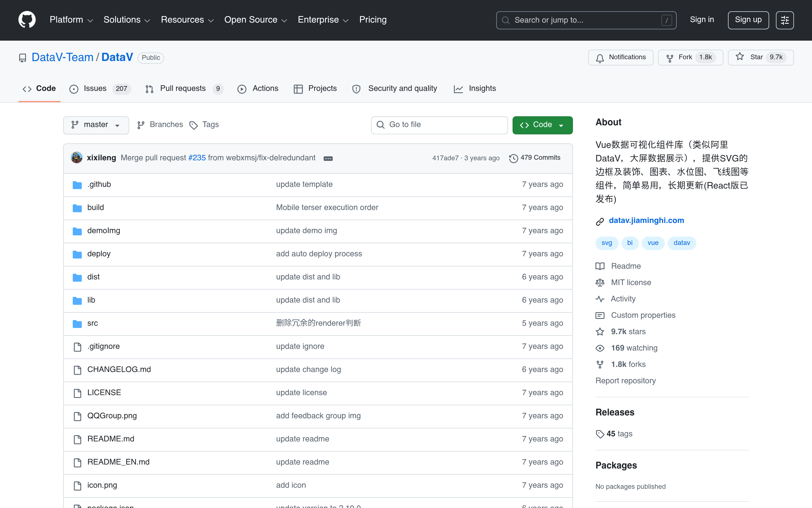Open the MIT license link
The width and height of the screenshot is (812, 508).
(623, 283)
